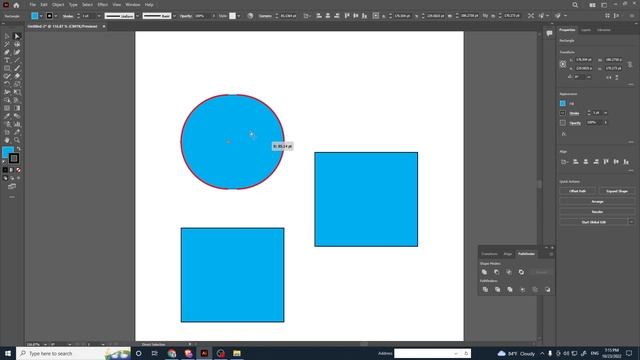Open the stroke weight dropdown in control bar

[x=99, y=16]
